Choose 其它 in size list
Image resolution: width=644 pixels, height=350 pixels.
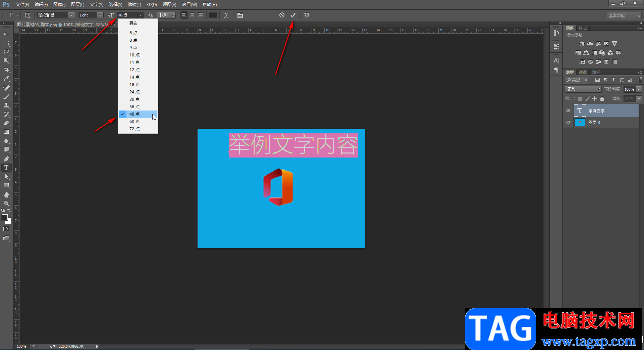click(138, 23)
